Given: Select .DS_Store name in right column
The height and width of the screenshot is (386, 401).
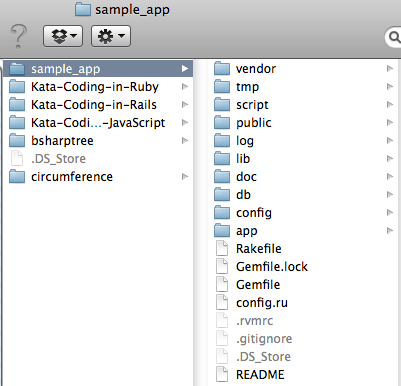Looking at the screenshot, I should coord(263,357).
